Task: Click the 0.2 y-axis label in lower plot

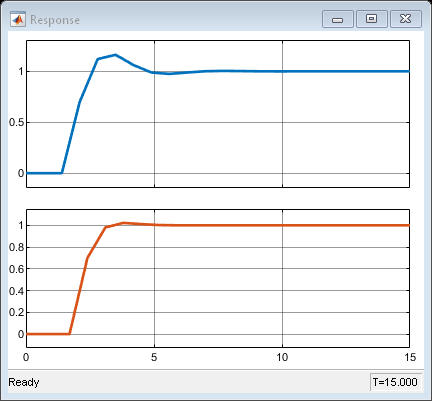Action: (x=17, y=313)
